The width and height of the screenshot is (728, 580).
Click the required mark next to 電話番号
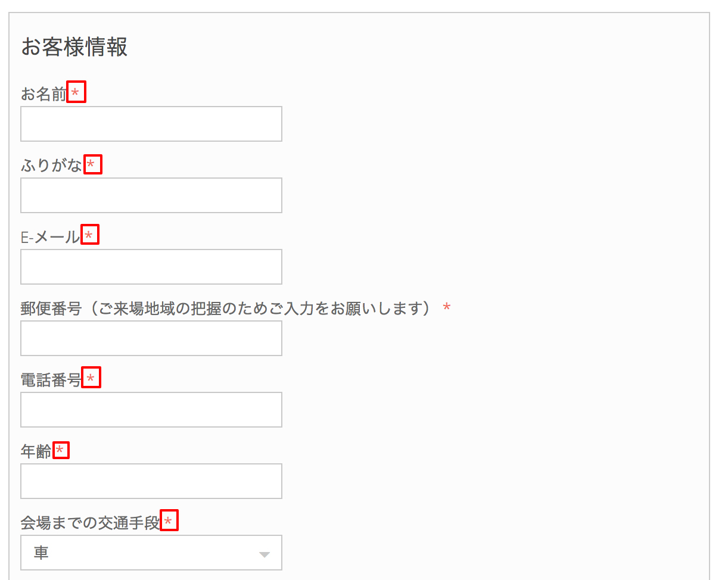tap(91, 378)
